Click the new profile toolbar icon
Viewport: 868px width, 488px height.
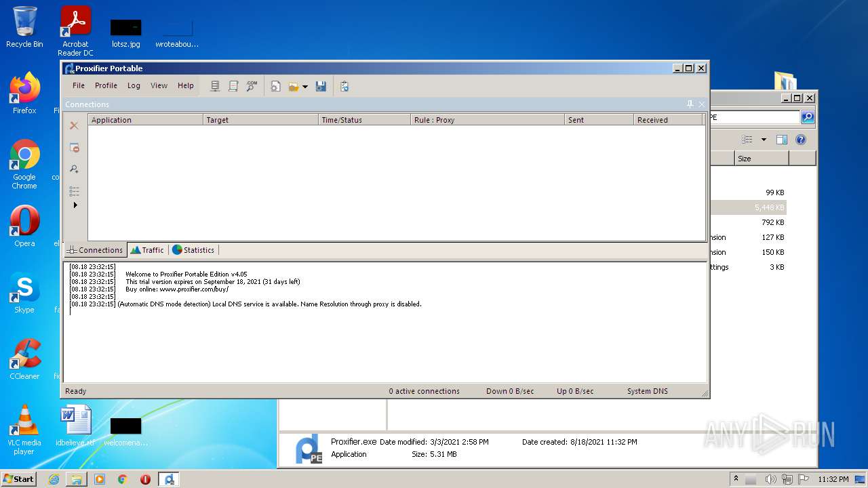276,86
